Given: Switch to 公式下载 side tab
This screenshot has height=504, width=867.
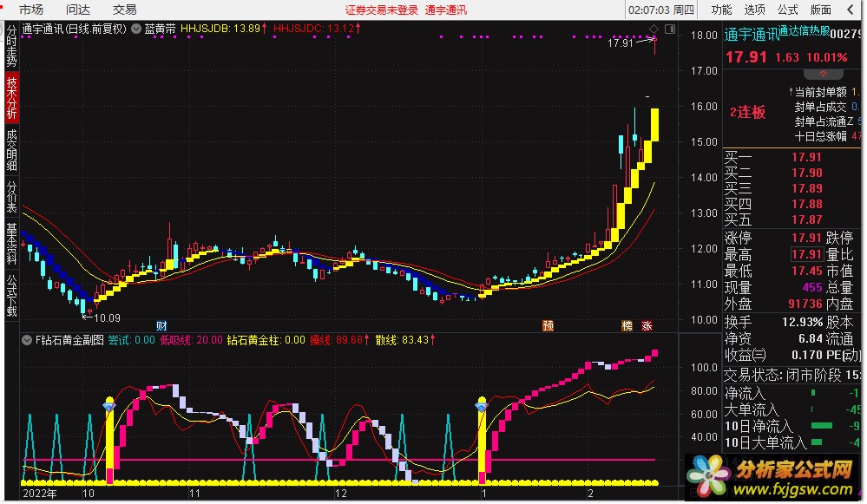Looking at the screenshot, I should point(11,296).
